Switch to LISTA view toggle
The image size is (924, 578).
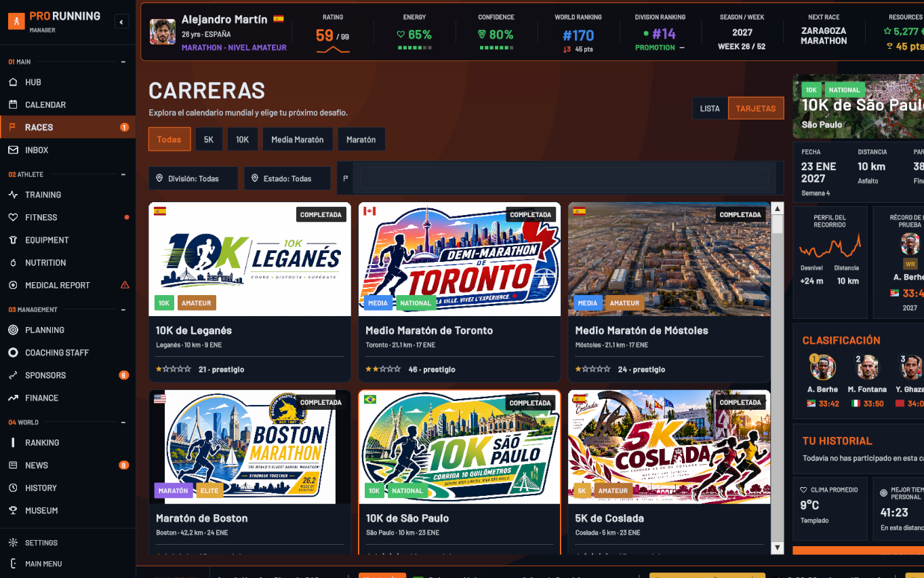(x=710, y=109)
